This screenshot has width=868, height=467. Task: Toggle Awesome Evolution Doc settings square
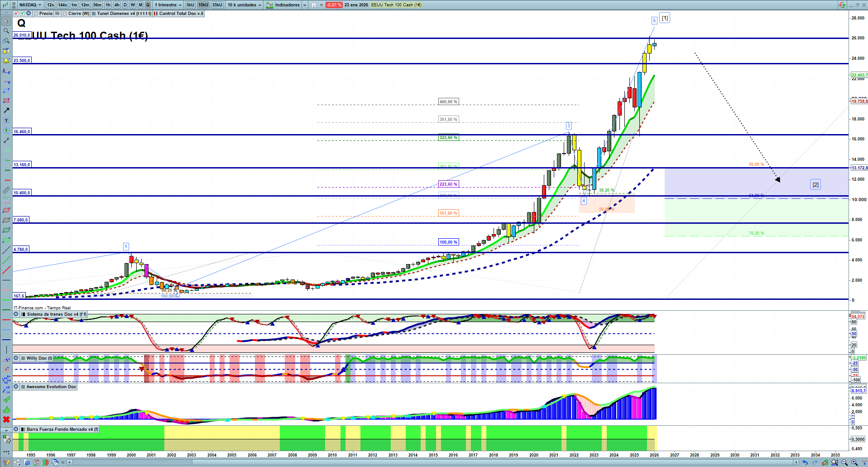(23, 387)
